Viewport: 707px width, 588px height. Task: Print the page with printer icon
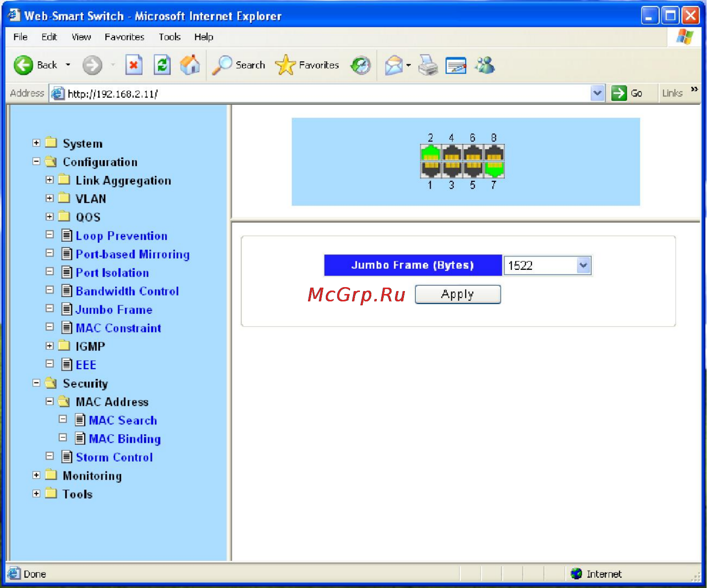pos(428,65)
